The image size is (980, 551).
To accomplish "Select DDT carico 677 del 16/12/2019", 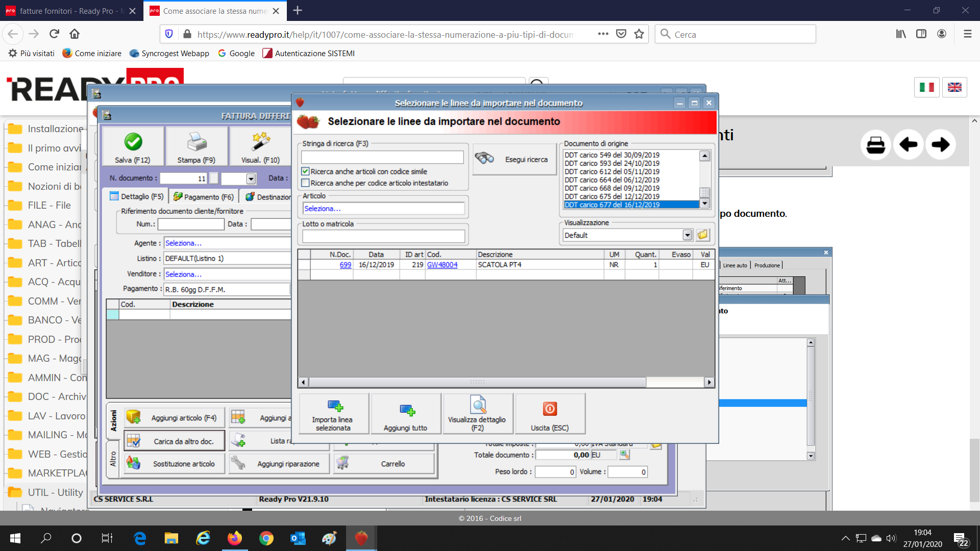I will click(x=631, y=205).
